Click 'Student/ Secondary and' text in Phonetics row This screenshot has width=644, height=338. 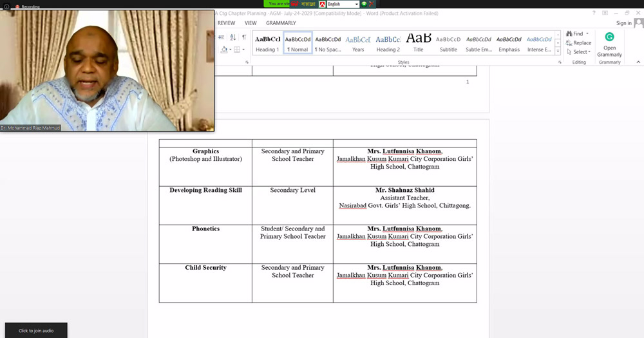293,229
